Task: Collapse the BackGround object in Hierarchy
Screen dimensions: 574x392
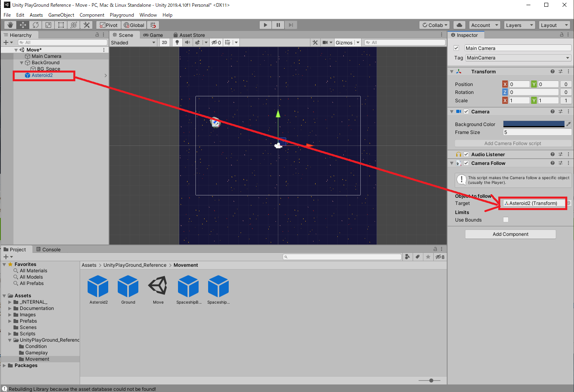Action: (22, 63)
